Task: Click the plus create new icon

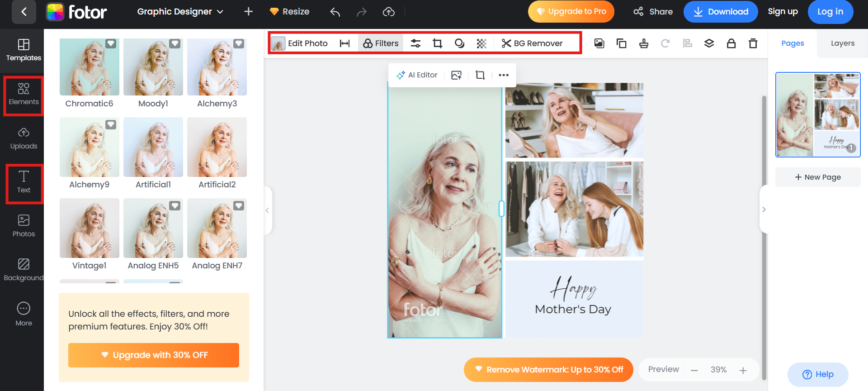Action: pos(248,12)
